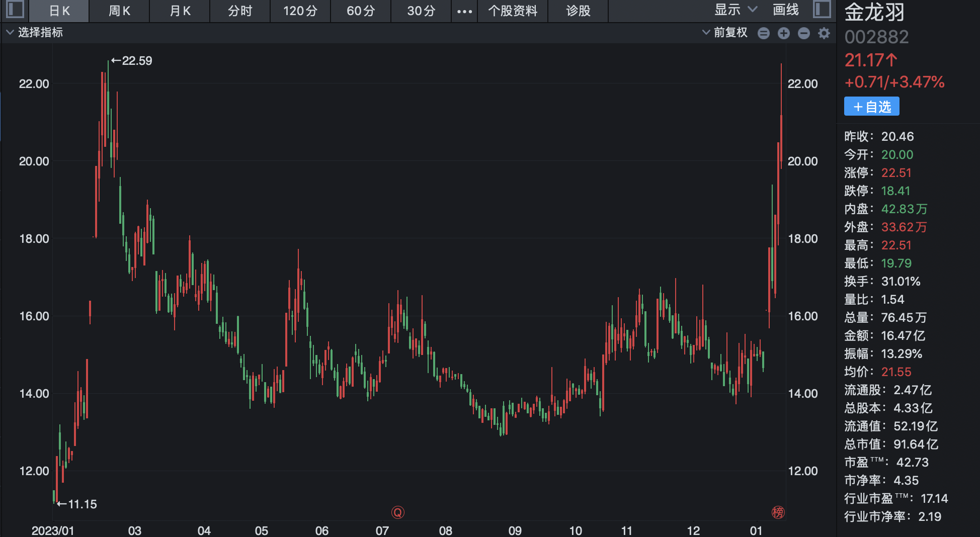Select the 60分 period tab
The image size is (980, 537).
[361, 11]
